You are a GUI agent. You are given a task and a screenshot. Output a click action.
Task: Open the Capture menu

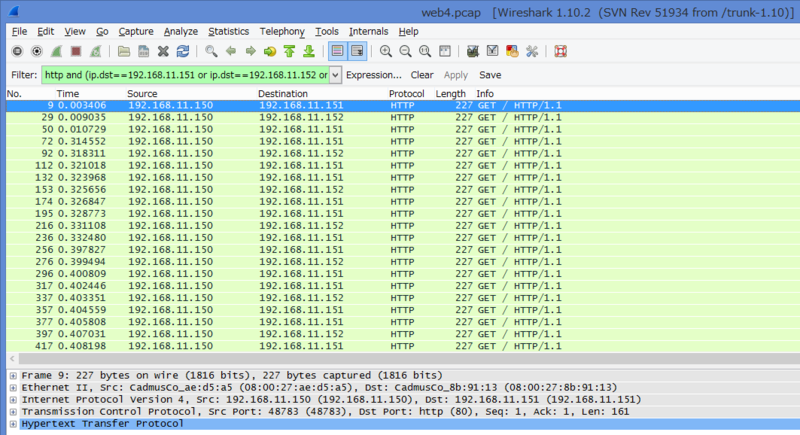coord(136,31)
